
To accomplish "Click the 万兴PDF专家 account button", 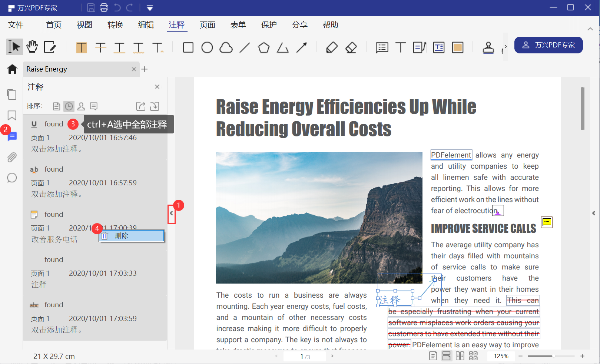I will click(548, 45).
